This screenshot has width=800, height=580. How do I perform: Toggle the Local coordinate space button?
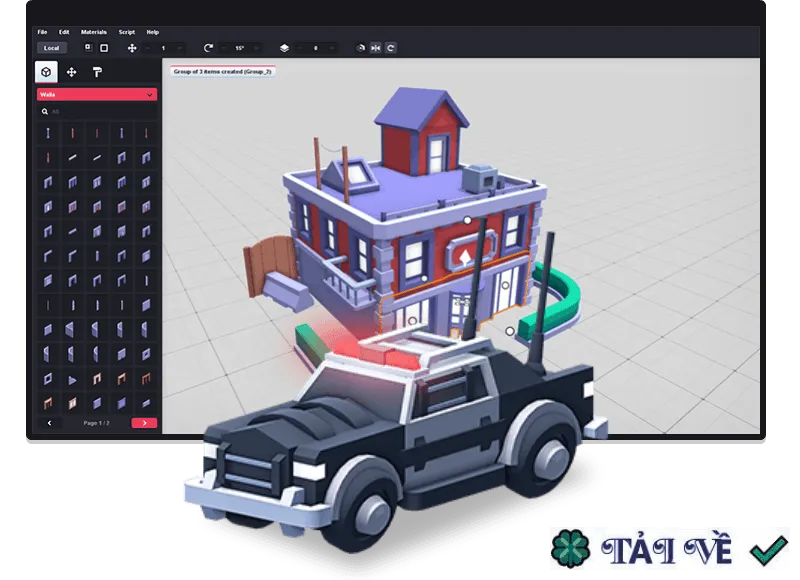(x=52, y=48)
